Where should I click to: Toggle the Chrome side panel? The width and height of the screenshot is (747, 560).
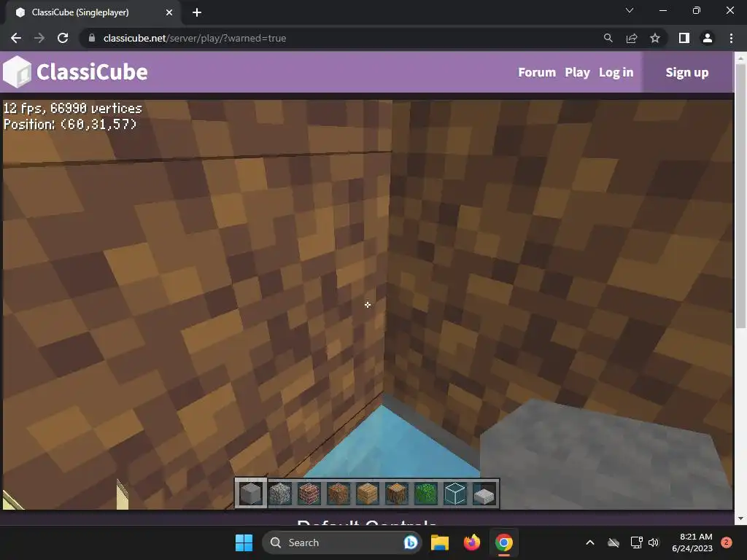684,38
